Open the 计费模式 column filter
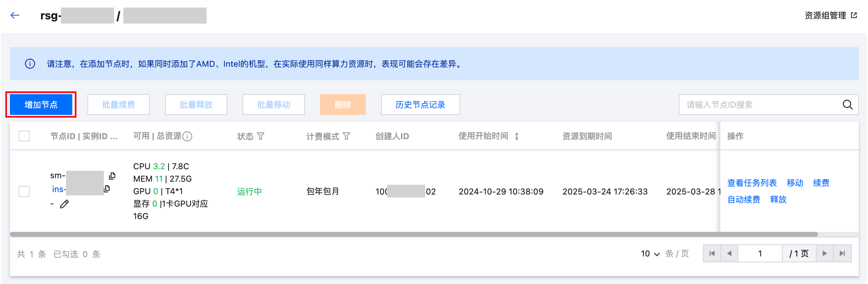This screenshot has width=868, height=284. (347, 137)
